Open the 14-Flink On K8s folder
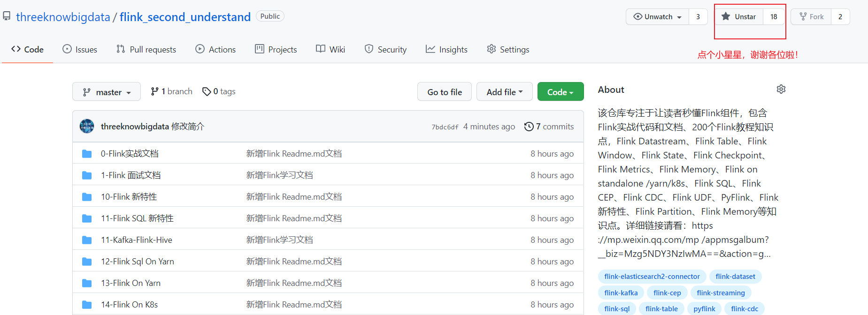This screenshot has width=868, height=315. 129,305
